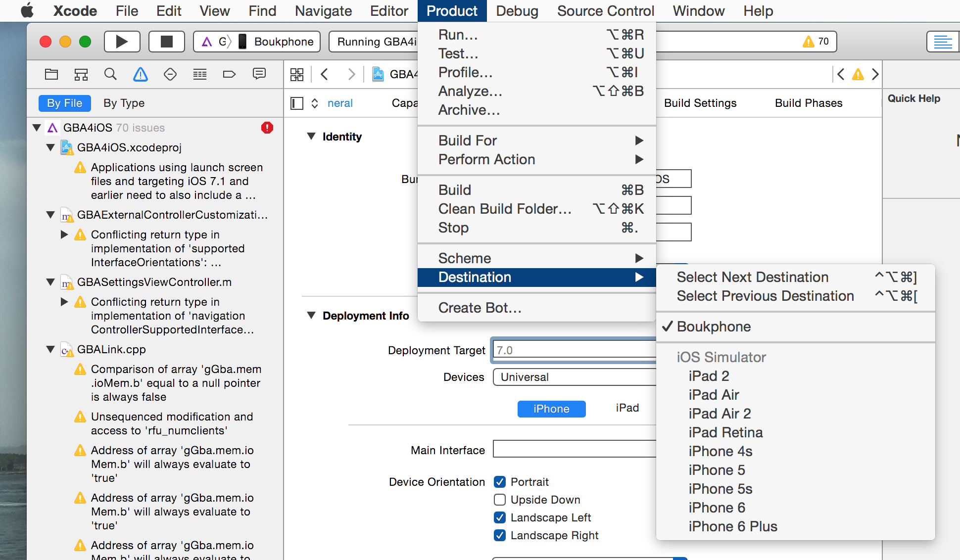Disable Landscape Right orientation
This screenshot has width=960, height=560.
click(x=500, y=535)
